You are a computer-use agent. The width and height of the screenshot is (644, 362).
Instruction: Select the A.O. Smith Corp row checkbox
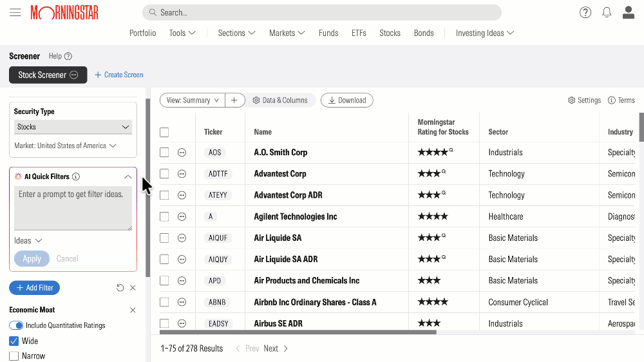tap(164, 153)
